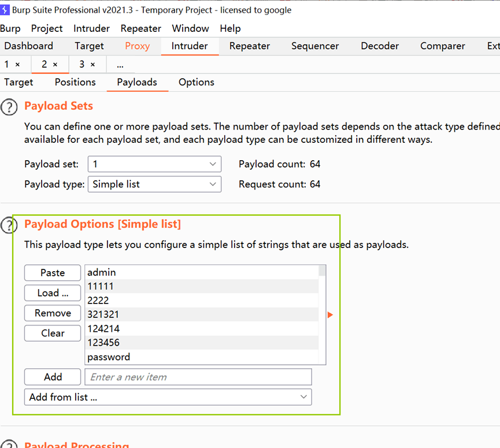Image resolution: width=500 pixels, height=448 pixels.
Task: Select Intruder attack tab 1
Action: pos(7,64)
